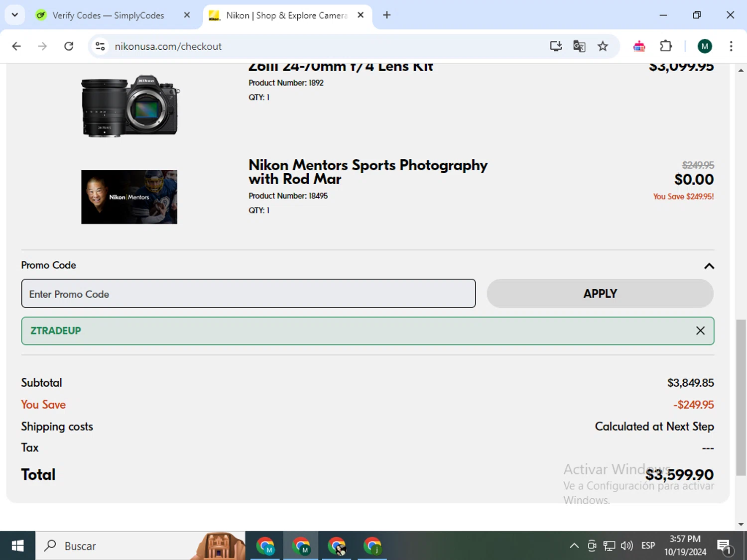Collapse the Promo Code section chevron
This screenshot has width=747, height=560.
(x=709, y=266)
